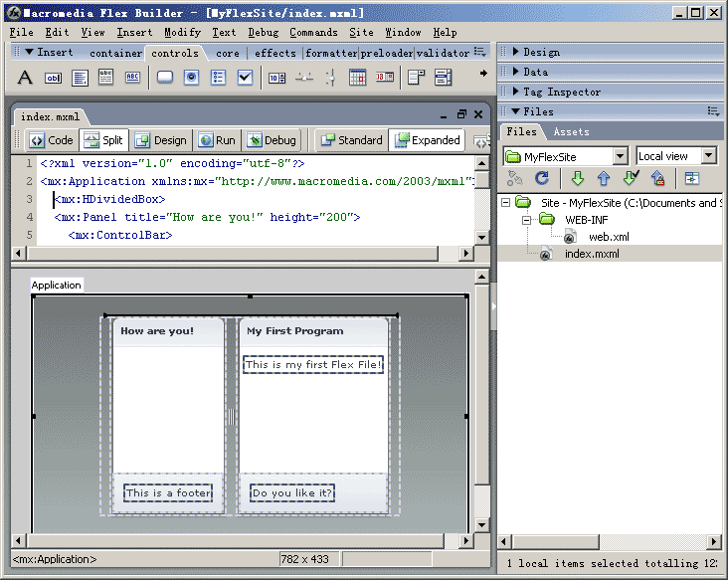Put files with the blue up arrow
Screen dimensions: 728x580
click(604, 178)
